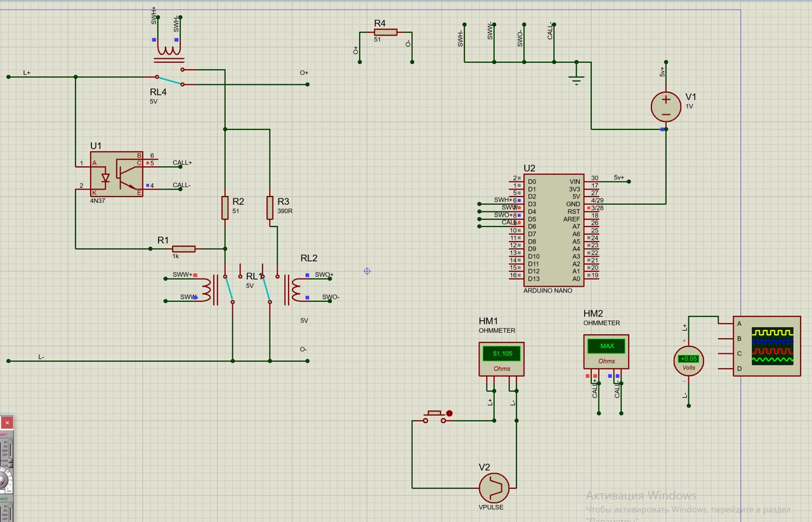Click the RL4 relay label
The height and width of the screenshot is (522, 812).
[x=158, y=92]
